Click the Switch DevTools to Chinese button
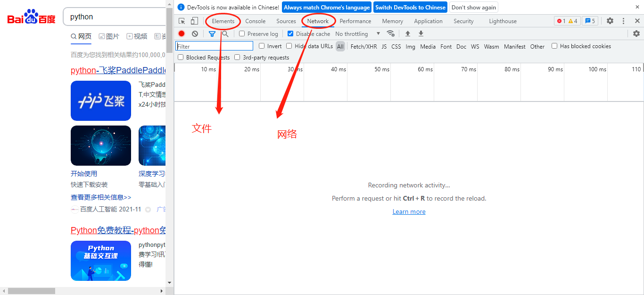The height and width of the screenshot is (295, 644). point(411,7)
